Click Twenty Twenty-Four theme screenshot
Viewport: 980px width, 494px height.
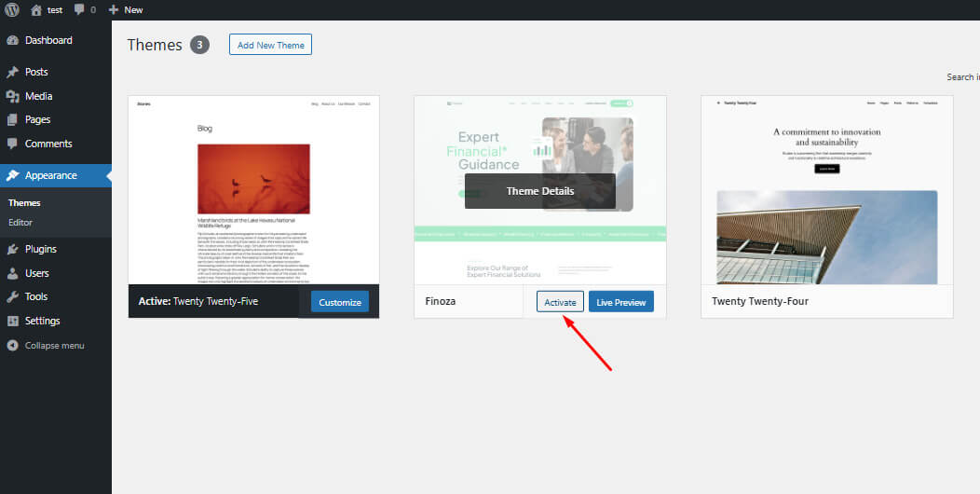827,190
